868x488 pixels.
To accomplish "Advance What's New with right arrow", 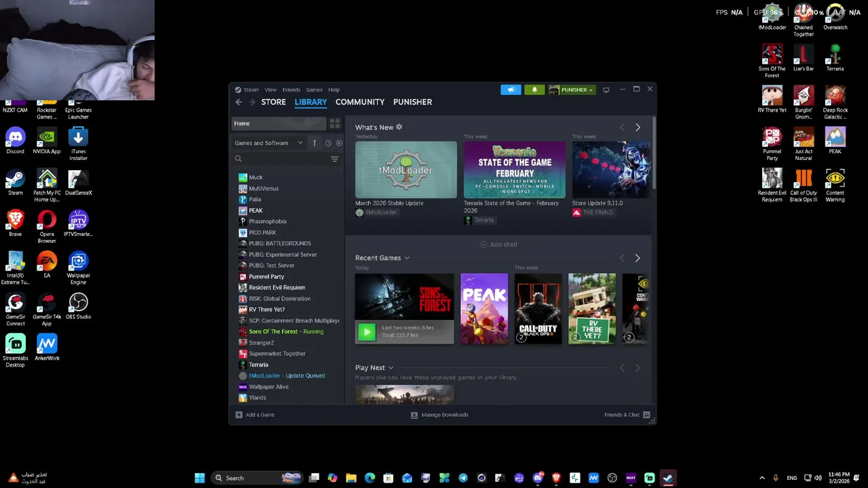I will (x=637, y=127).
